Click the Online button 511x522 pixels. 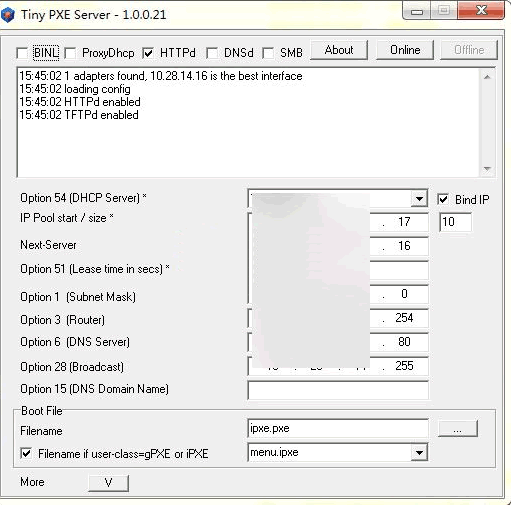coord(405,50)
